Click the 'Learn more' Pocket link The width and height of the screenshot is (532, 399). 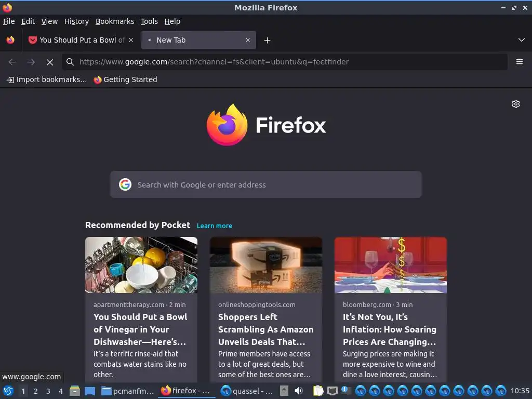215,226
